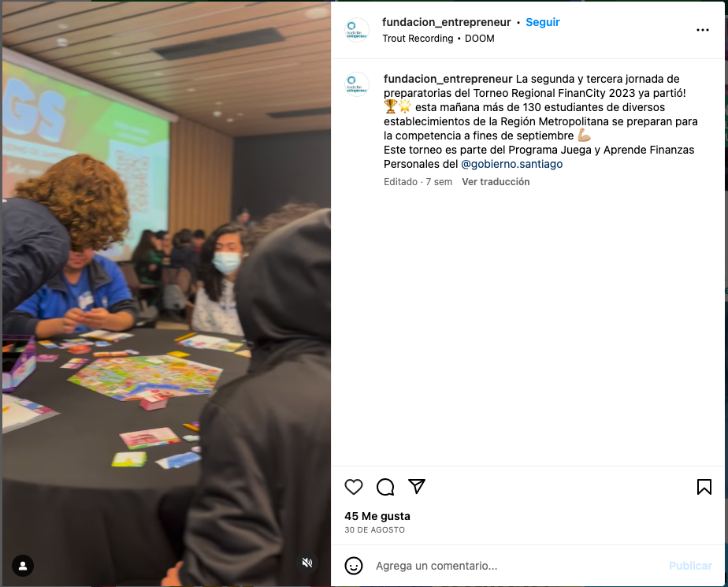Click Ver traducción to translate caption
The height and width of the screenshot is (587, 728).
point(496,181)
